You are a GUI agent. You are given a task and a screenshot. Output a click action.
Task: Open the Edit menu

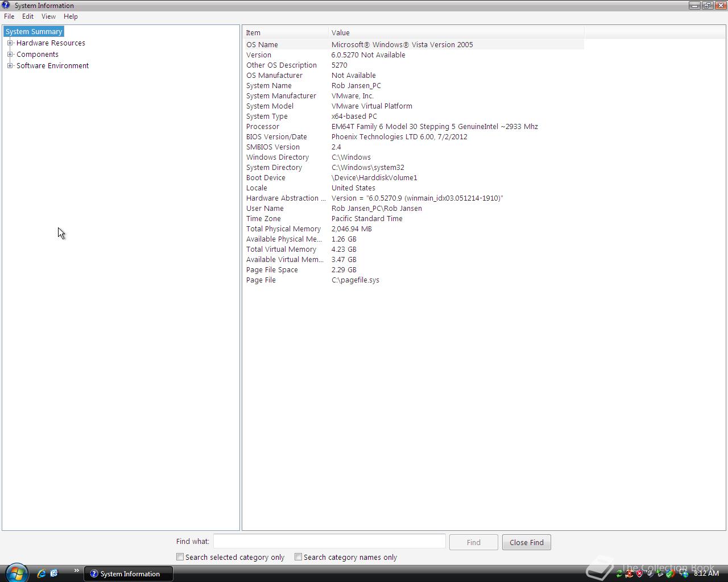pyautogui.click(x=28, y=16)
